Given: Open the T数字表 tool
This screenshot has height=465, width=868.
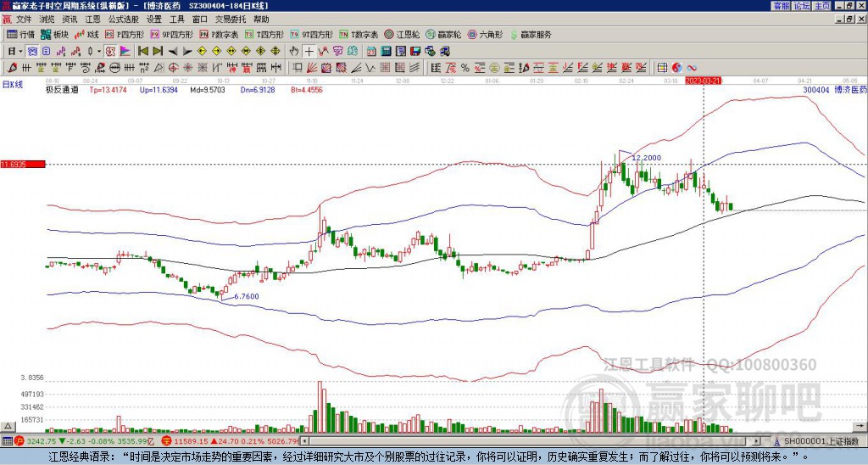Looking at the screenshot, I should tap(359, 34).
